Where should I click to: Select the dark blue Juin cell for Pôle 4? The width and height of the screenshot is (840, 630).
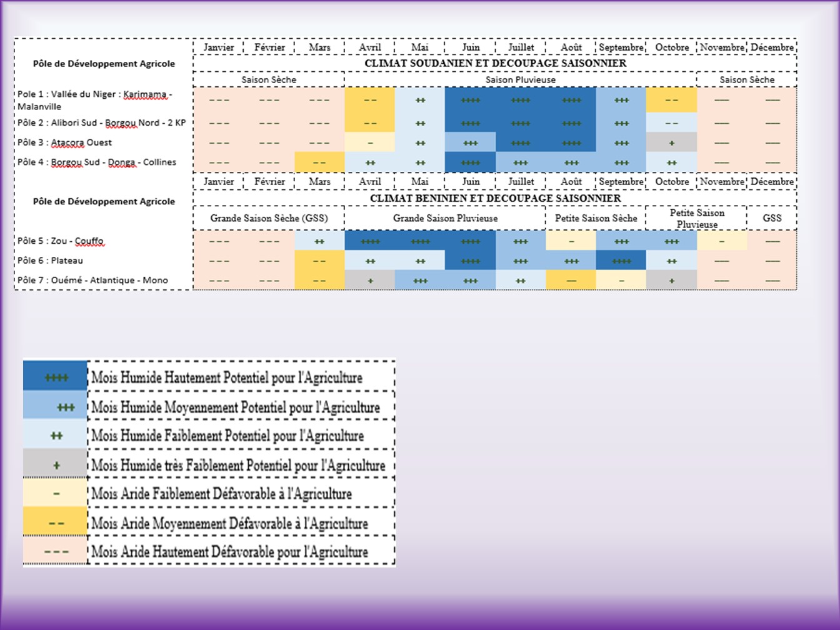click(470, 162)
